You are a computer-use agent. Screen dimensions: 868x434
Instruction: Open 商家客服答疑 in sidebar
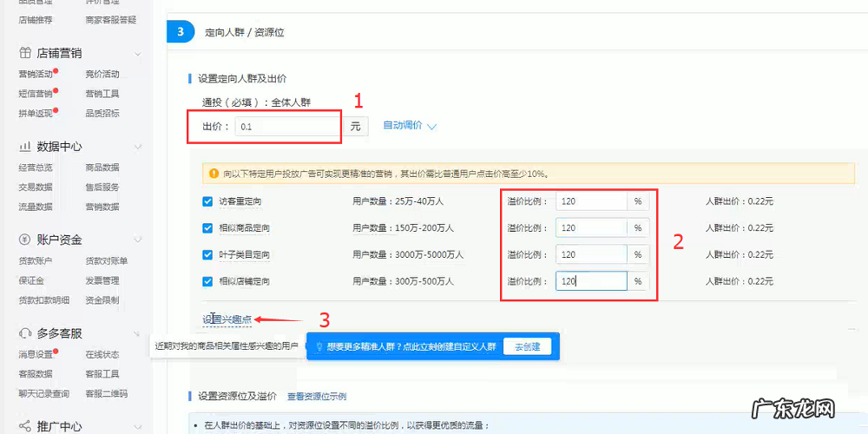(111, 20)
